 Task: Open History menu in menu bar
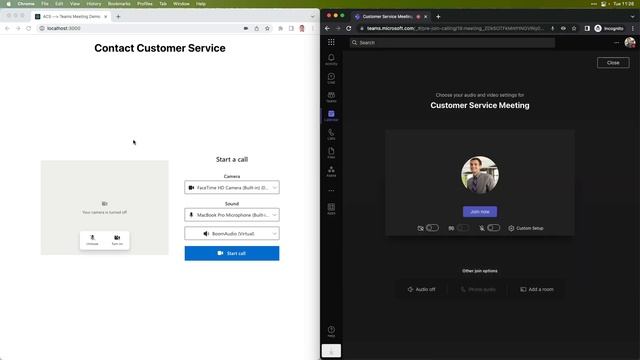point(94,4)
